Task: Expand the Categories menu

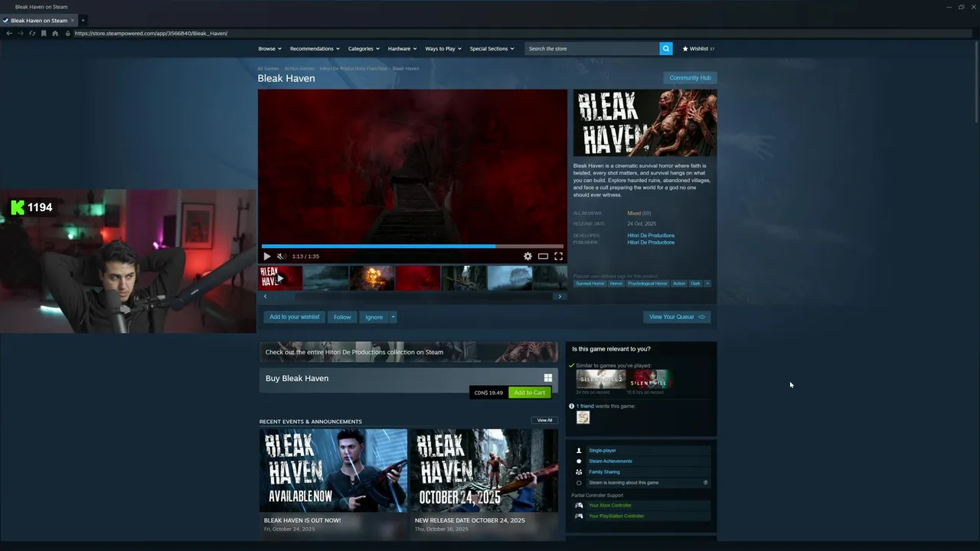Action: pyautogui.click(x=364, y=48)
